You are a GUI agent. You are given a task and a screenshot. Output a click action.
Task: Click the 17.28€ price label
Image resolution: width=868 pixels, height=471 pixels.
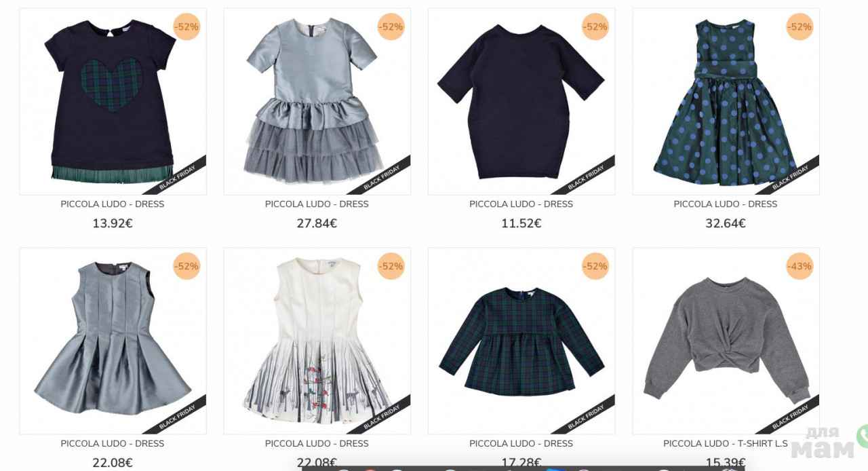(521, 463)
